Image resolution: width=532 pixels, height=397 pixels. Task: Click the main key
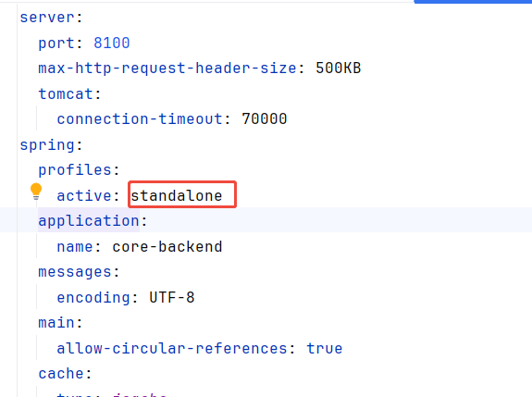(x=56, y=323)
